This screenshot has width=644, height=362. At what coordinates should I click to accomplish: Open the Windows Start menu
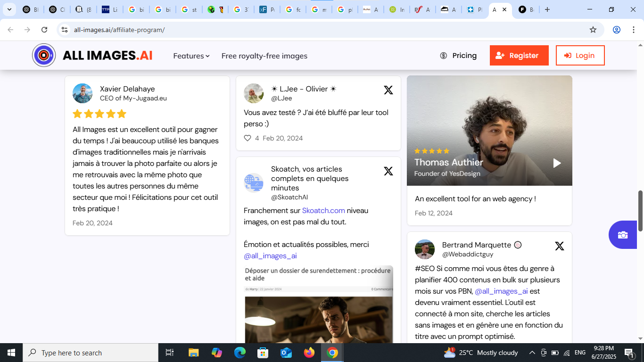tap(11, 353)
